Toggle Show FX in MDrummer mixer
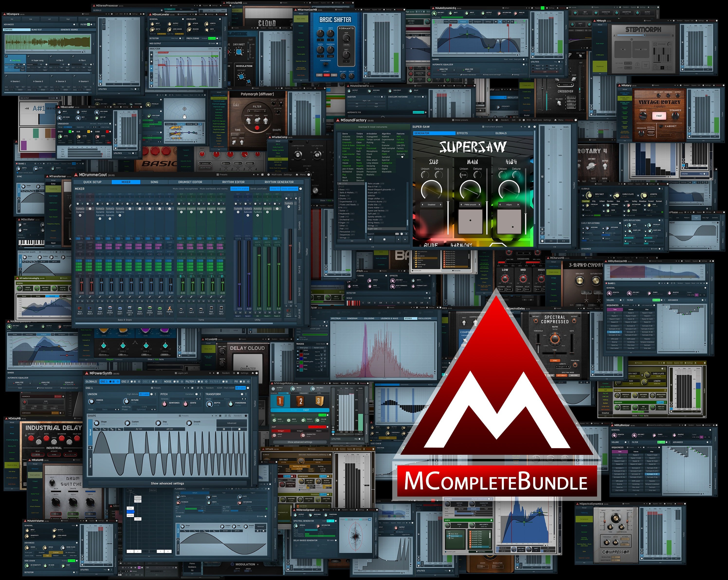 [x=275, y=189]
